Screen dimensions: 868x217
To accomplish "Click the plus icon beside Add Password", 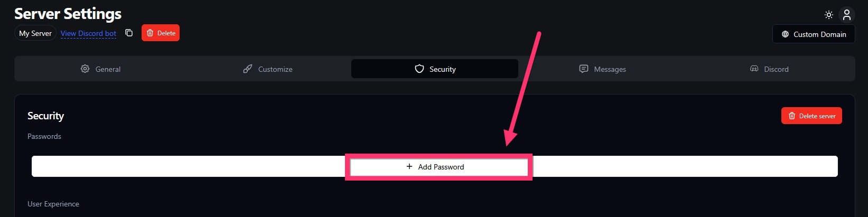I will click(x=409, y=166).
